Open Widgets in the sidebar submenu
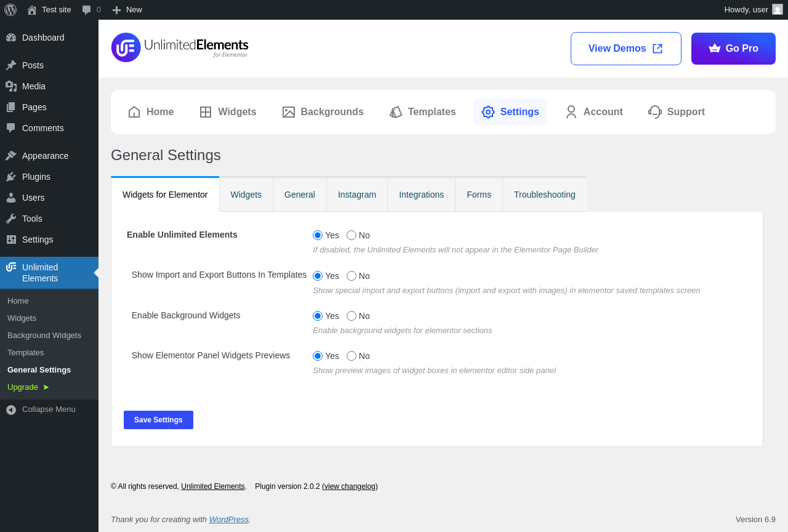Screen dimensions: 788x532 pos(22,318)
